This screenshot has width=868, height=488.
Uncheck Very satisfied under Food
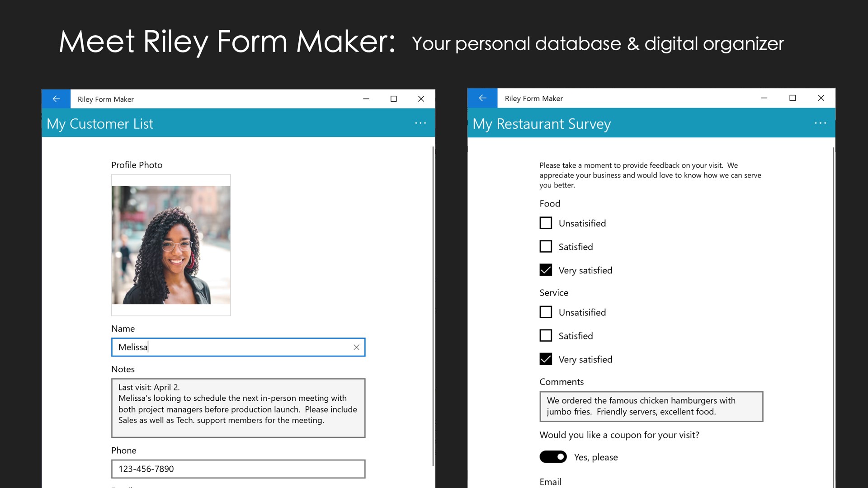point(546,270)
